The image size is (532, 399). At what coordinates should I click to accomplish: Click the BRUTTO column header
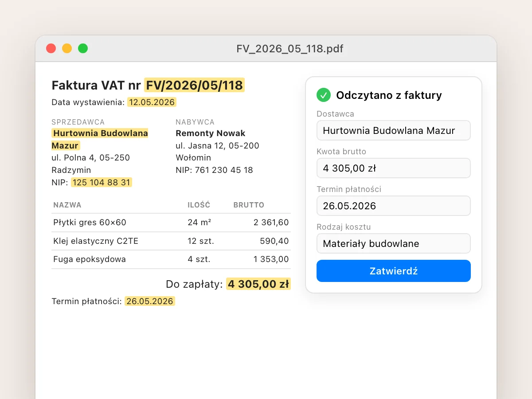coord(249,205)
